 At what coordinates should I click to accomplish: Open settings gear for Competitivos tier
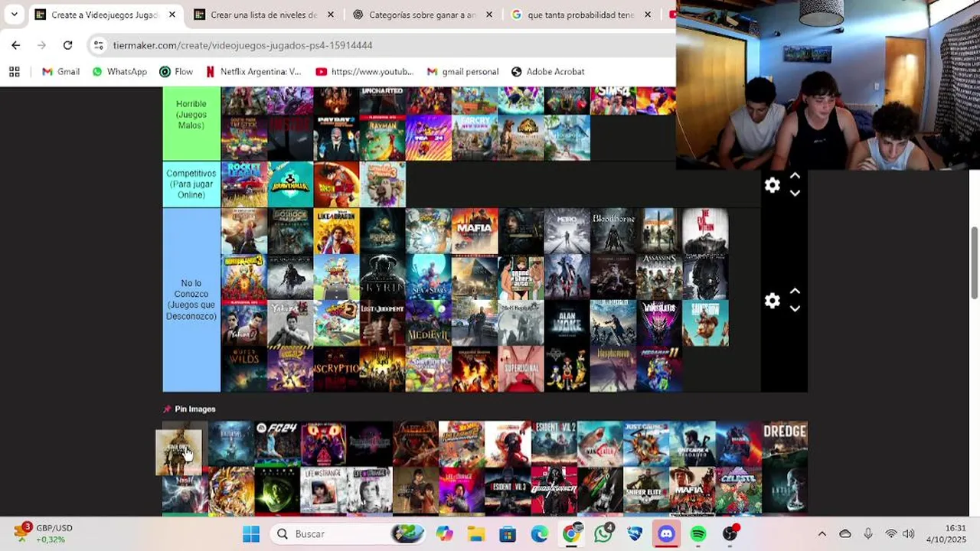click(x=772, y=185)
